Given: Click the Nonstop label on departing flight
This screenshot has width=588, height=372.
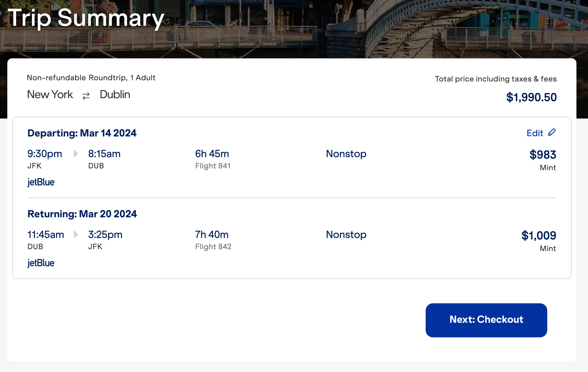Looking at the screenshot, I should [346, 154].
